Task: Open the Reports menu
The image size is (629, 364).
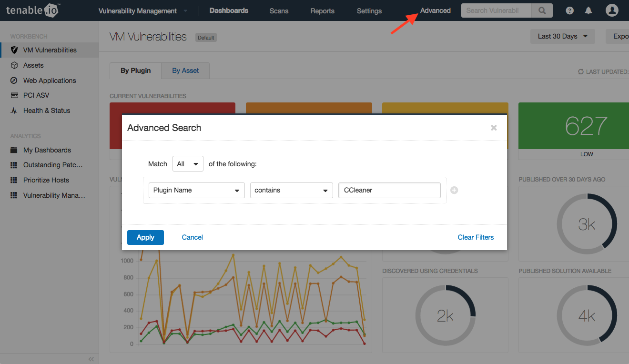Action: [322, 11]
